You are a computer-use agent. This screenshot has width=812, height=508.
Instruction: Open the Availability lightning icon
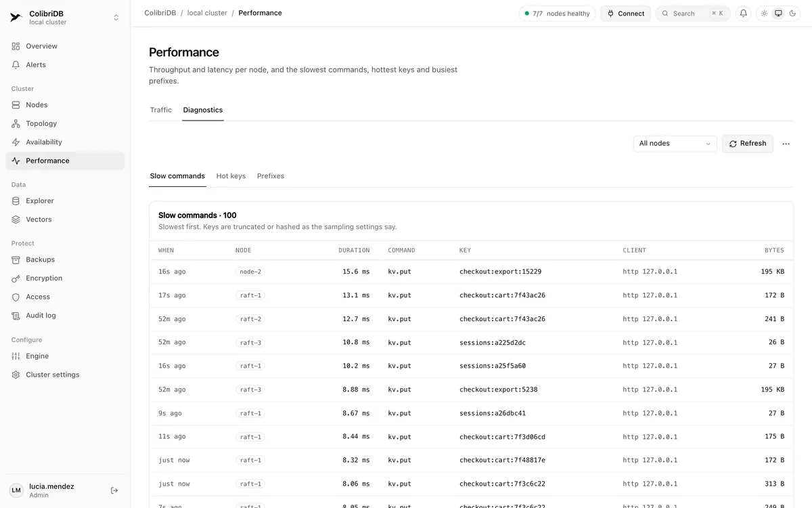point(16,142)
